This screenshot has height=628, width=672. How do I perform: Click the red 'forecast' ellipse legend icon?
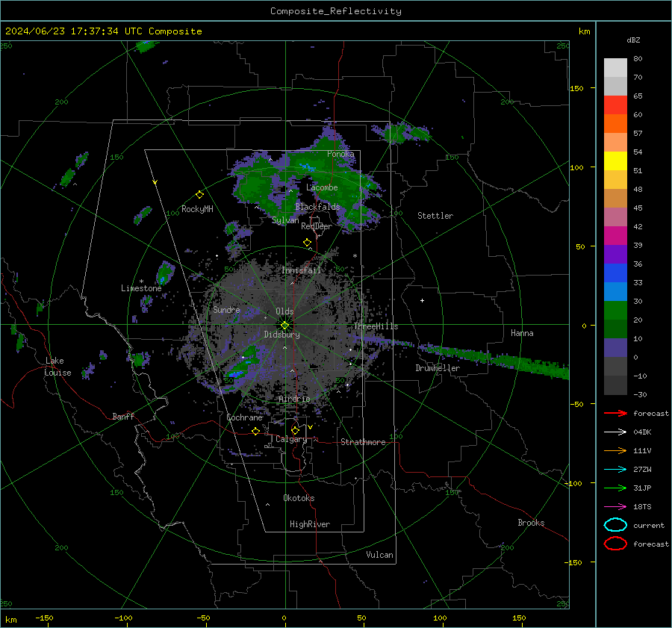[x=615, y=544]
